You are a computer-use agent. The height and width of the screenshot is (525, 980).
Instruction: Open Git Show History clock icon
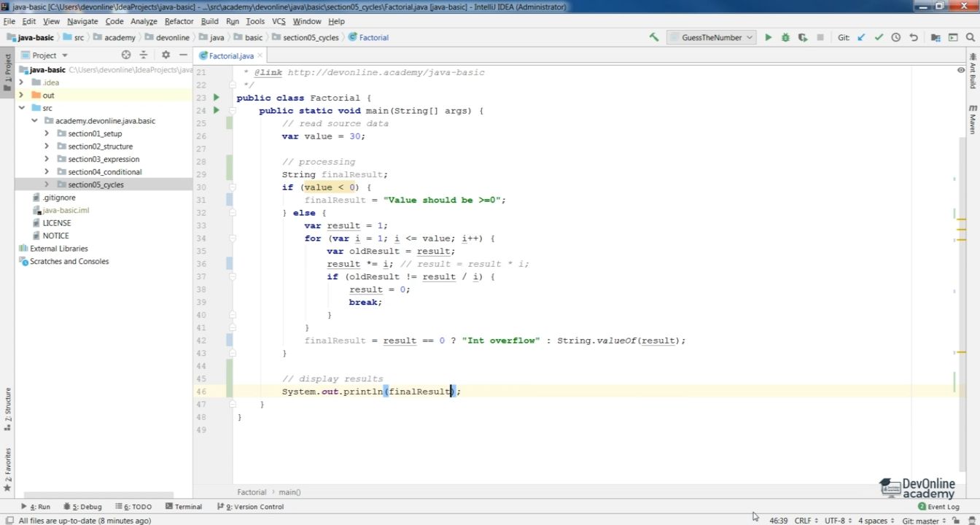(896, 37)
